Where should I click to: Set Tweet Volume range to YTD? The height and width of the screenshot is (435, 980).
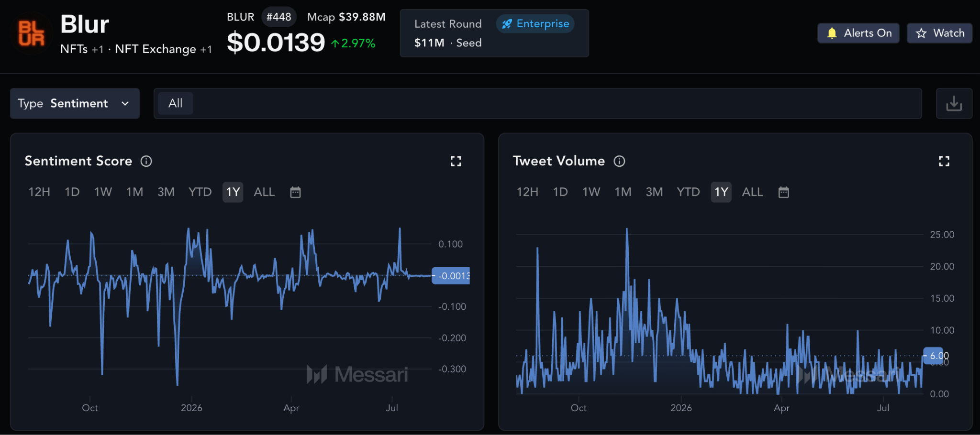[x=688, y=192]
